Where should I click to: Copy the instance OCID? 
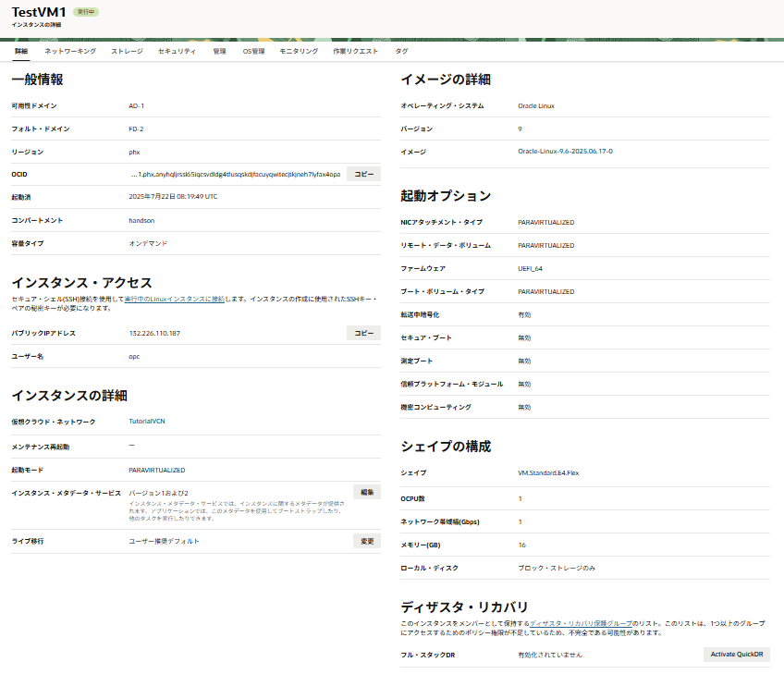[x=363, y=174]
